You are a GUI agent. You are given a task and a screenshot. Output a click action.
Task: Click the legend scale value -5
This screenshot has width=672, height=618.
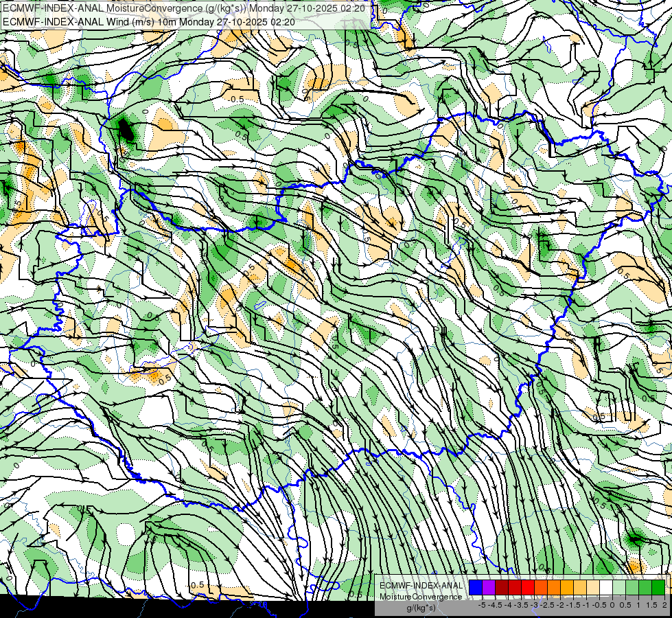tap(482, 605)
